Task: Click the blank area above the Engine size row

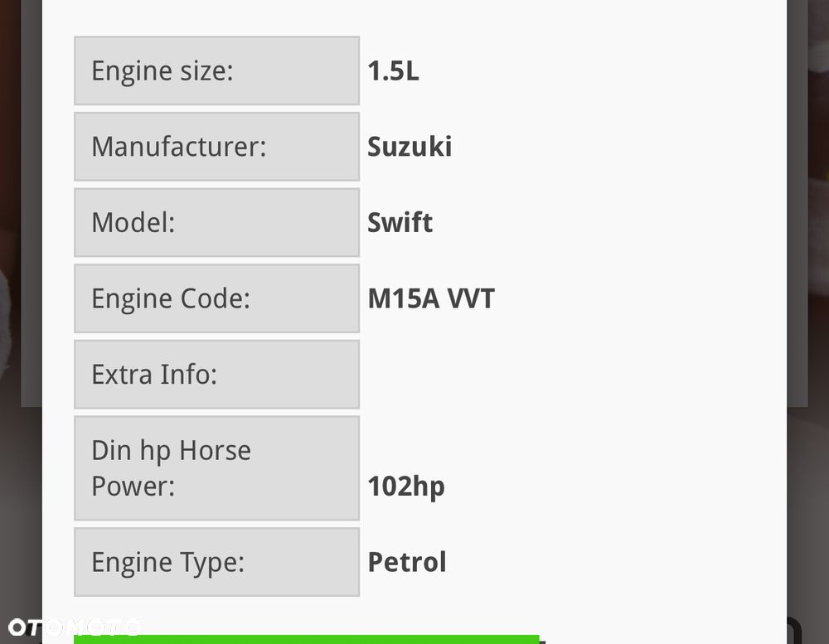Action: 414,17
